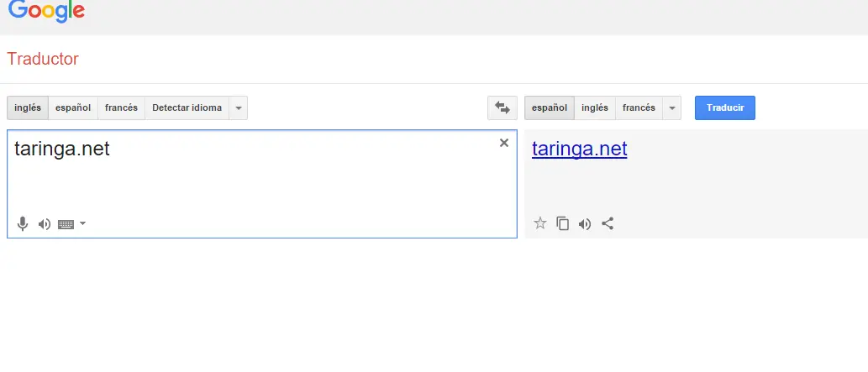
Task: Open the translated taringa.net link
Action: 580,149
